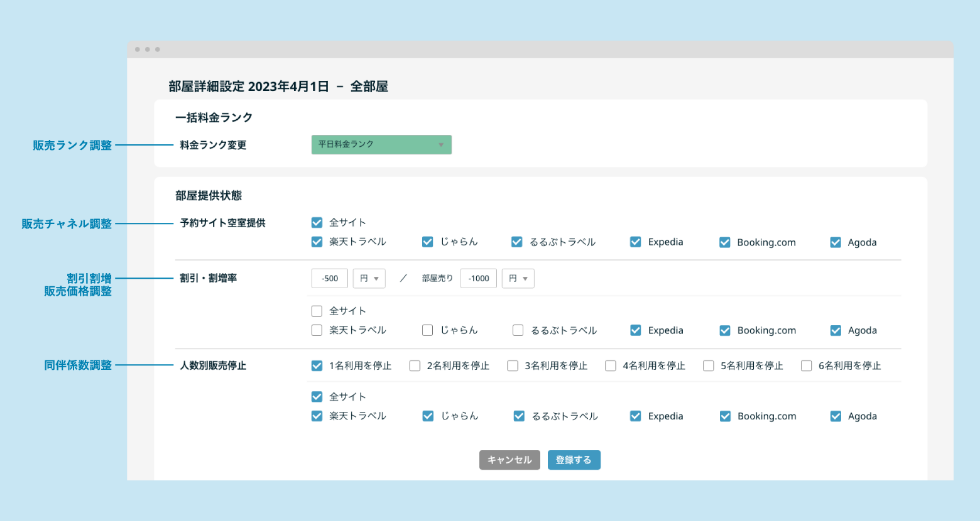The width and height of the screenshot is (980, 521).
Task: Uncheck 楽天トラベル in 予約サイト空室提供 row
Action: pyautogui.click(x=317, y=242)
